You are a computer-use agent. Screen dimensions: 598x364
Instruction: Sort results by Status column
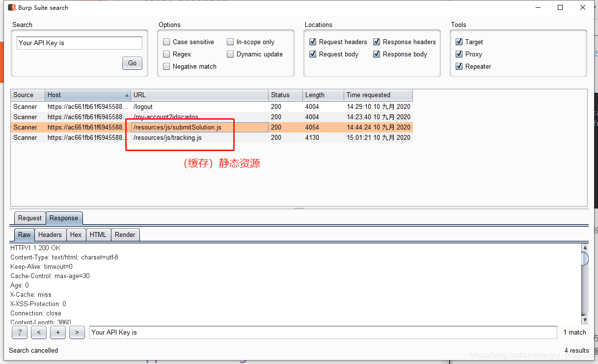[x=286, y=95]
